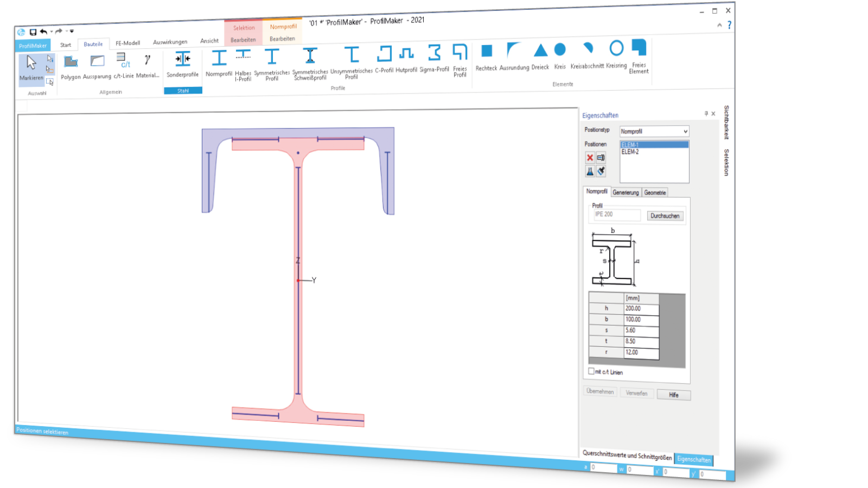Viewport: 868px width, 488px height.
Task: Select ELEM-2 in the Positionen list
Action: coord(654,152)
